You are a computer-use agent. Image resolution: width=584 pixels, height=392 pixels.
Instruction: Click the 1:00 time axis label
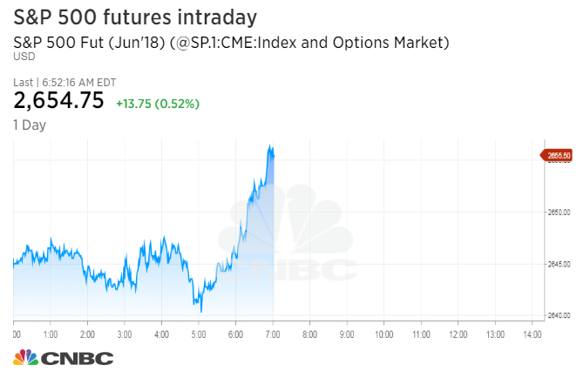point(51,333)
